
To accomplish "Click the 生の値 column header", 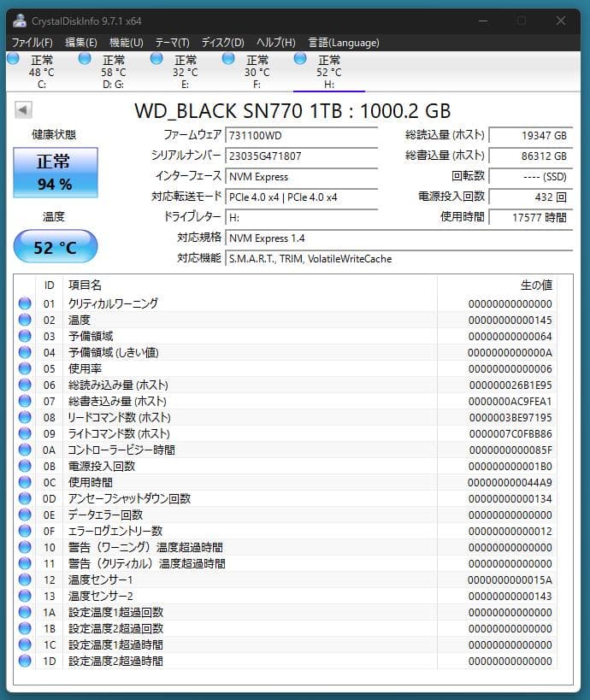I will 536,285.
